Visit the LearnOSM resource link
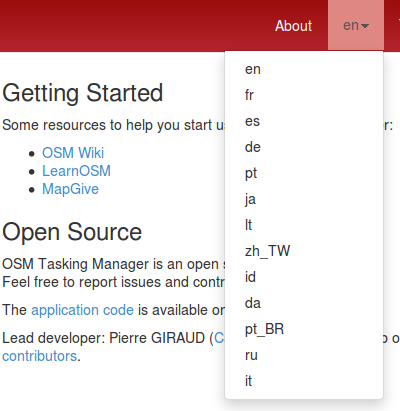The width and height of the screenshot is (400, 411). click(x=76, y=171)
